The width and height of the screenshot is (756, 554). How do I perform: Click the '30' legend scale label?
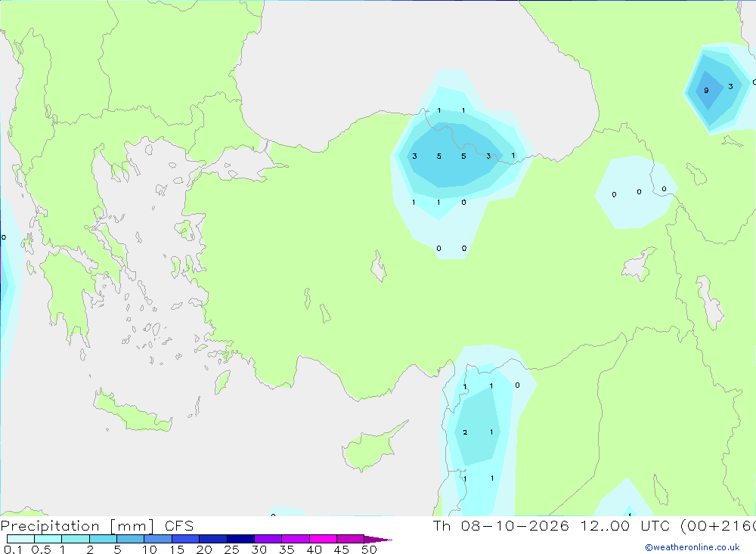click(259, 549)
